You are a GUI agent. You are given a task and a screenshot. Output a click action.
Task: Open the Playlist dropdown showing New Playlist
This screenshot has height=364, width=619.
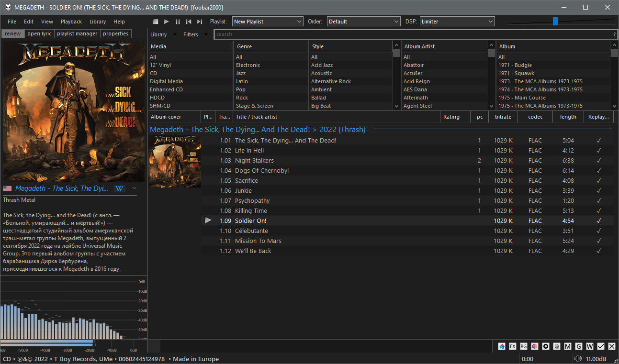click(x=268, y=22)
